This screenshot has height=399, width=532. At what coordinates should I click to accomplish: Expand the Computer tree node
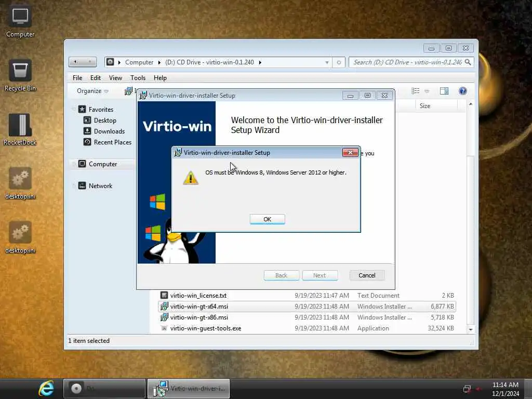pyautogui.click(x=74, y=164)
